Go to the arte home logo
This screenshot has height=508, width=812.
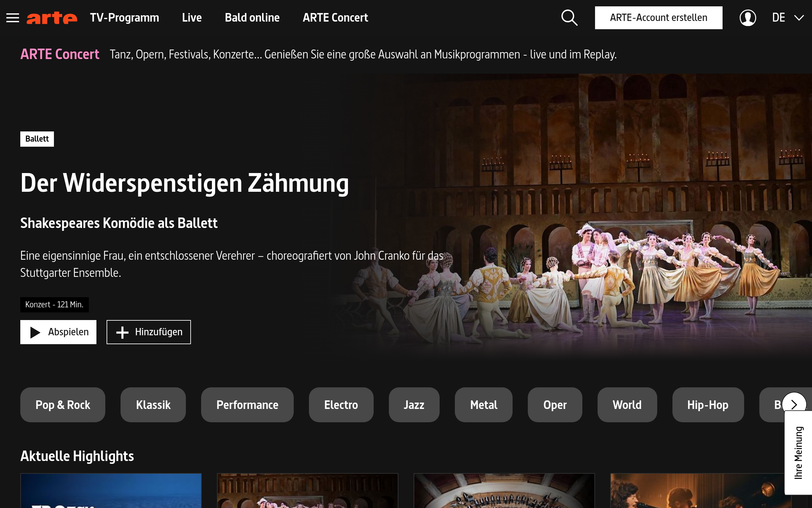coord(52,18)
